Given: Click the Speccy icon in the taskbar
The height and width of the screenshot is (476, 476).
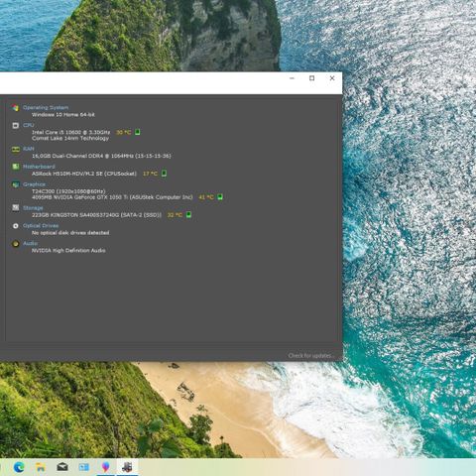Looking at the screenshot, I should coord(127,467).
